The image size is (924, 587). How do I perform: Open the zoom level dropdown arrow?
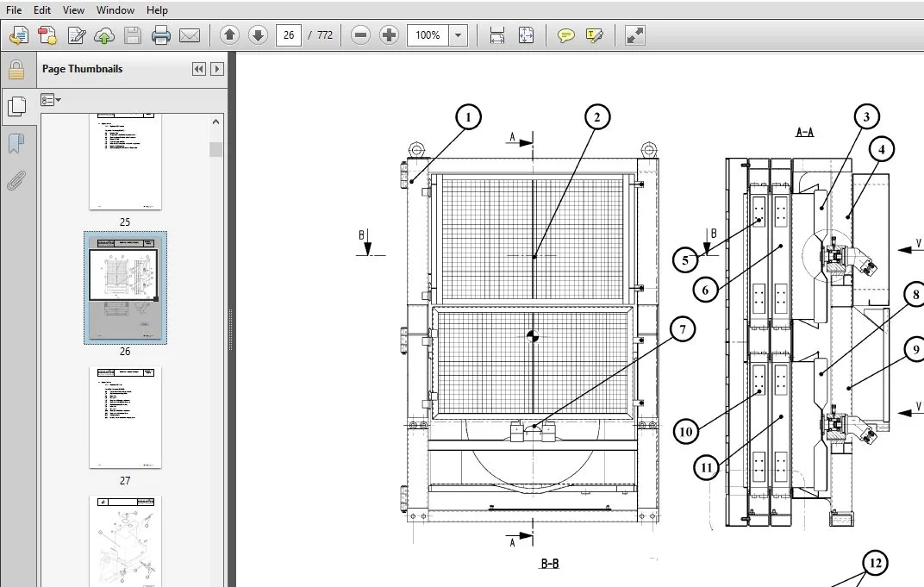point(458,35)
